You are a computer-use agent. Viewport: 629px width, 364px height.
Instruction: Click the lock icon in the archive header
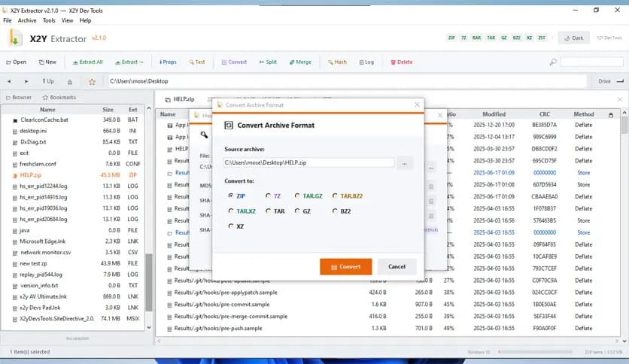pyautogui.click(x=610, y=115)
